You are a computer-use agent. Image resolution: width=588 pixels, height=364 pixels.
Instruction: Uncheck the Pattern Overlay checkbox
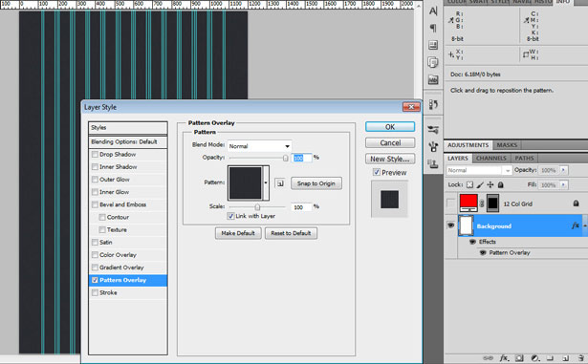coord(95,280)
